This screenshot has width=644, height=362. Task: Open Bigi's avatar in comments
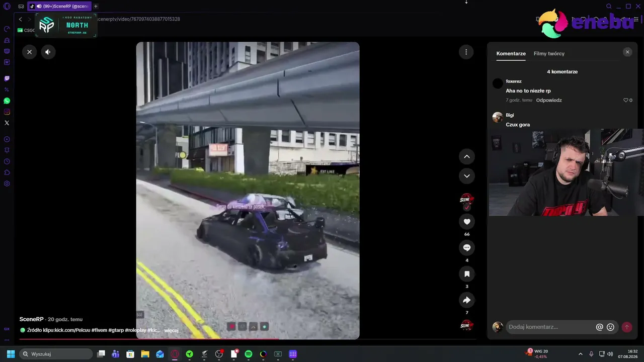(x=498, y=117)
